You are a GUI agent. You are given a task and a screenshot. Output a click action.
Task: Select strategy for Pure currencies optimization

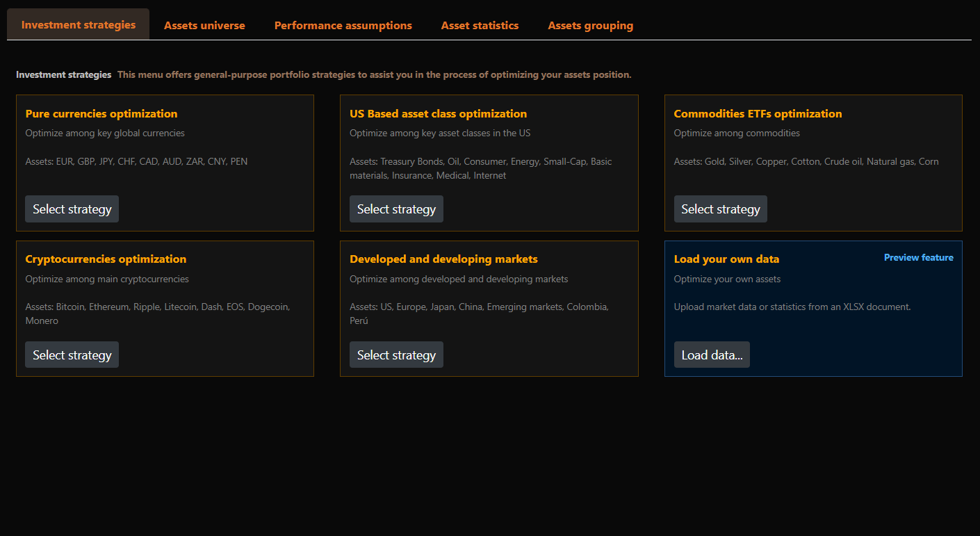(x=72, y=209)
